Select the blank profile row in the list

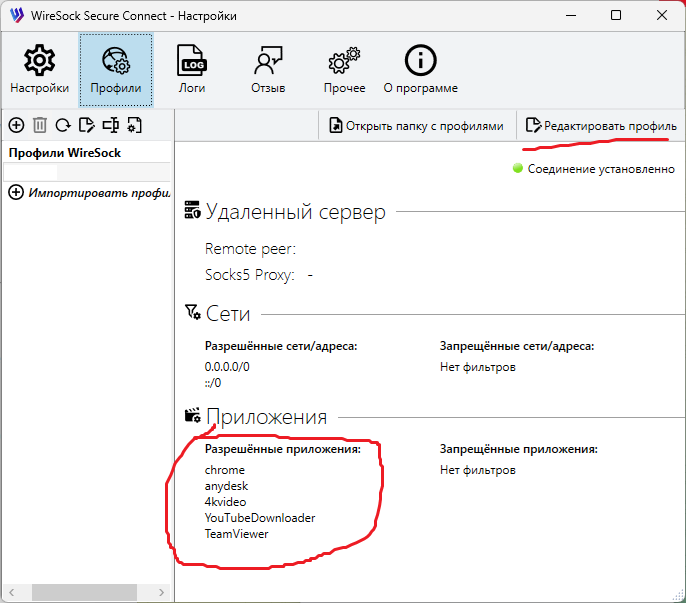click(x=87, y=172)
